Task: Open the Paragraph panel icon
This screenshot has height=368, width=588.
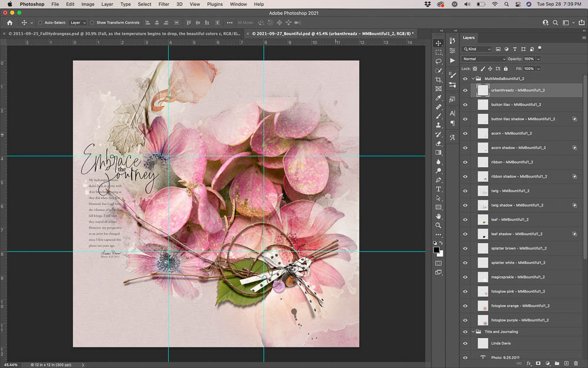Action: [452, 123]
